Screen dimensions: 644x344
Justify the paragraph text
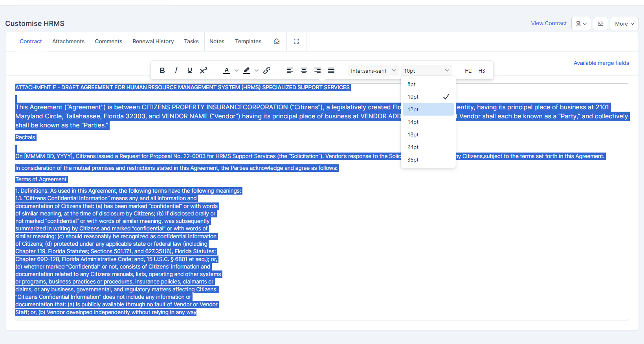point(331,70)
